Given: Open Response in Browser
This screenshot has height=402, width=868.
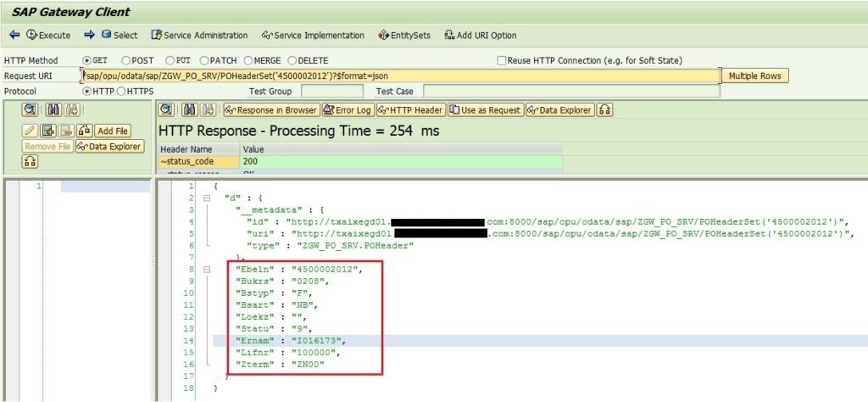Looking at the screenshot, I should pyautogui.click(x=271, y=109).
